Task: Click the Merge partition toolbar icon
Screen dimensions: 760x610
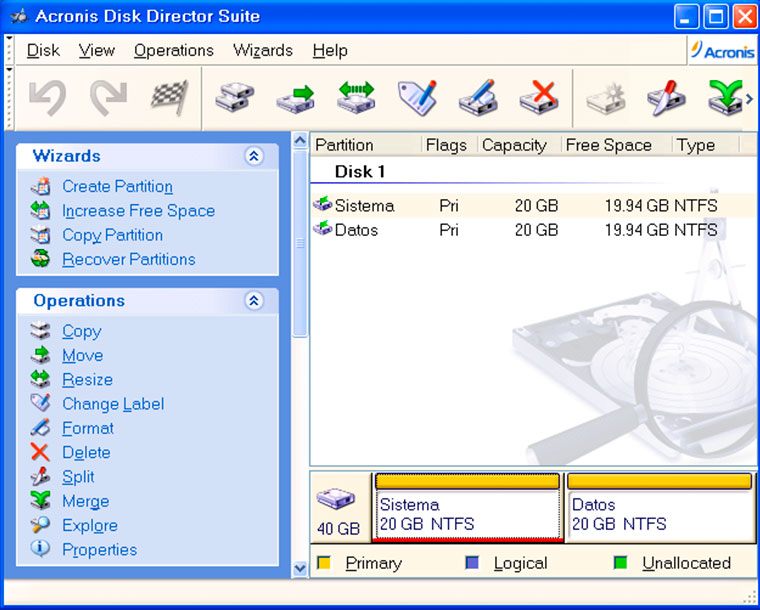Action: (x=726, y=98)
